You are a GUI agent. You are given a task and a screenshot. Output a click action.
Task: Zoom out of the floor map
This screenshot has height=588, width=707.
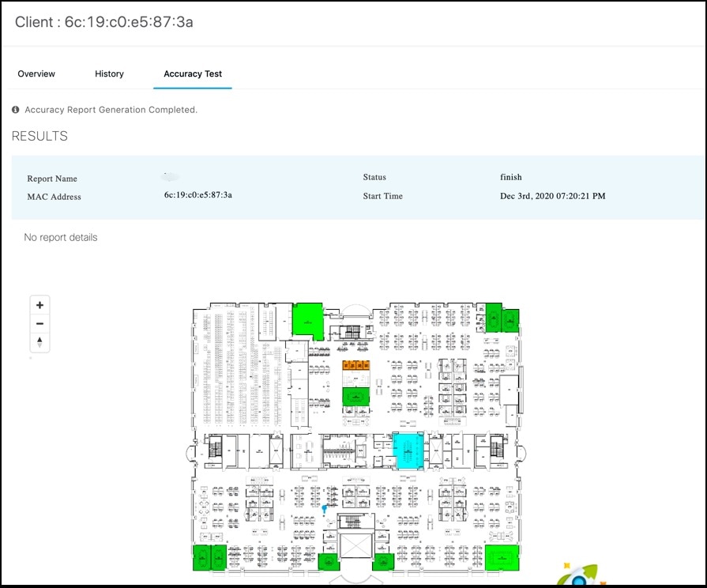click(x=39, y=323)
